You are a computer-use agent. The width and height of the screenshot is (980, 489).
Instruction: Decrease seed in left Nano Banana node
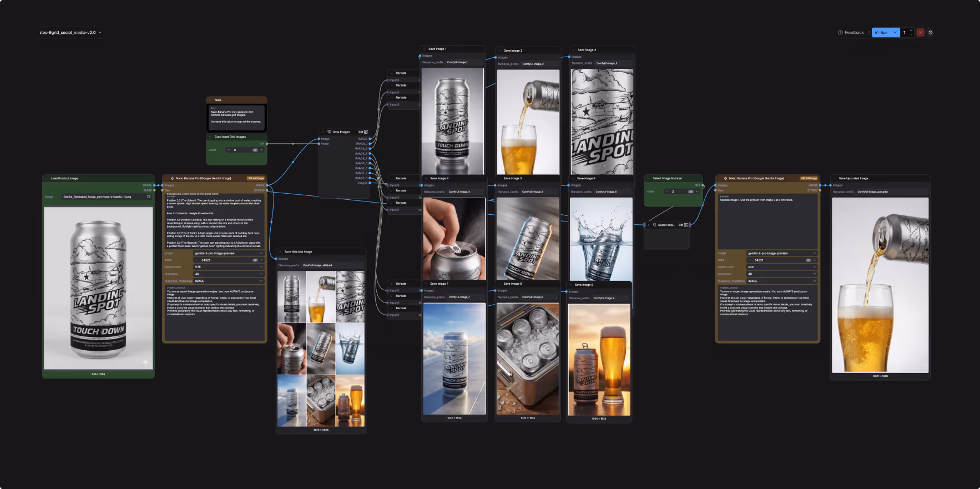point(196,260)
